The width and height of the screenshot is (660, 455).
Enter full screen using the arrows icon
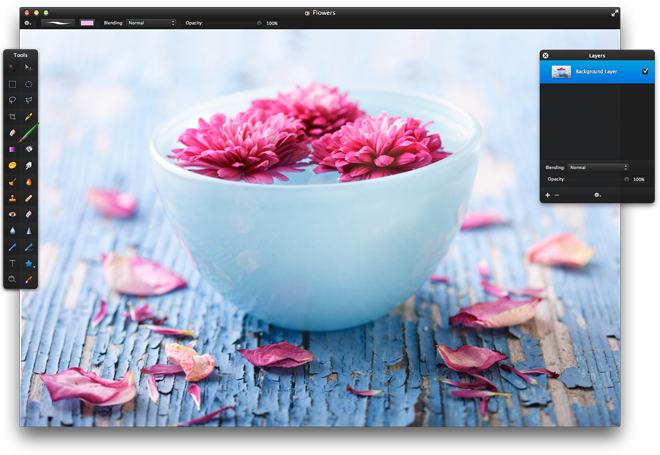[x=615, y=13]
